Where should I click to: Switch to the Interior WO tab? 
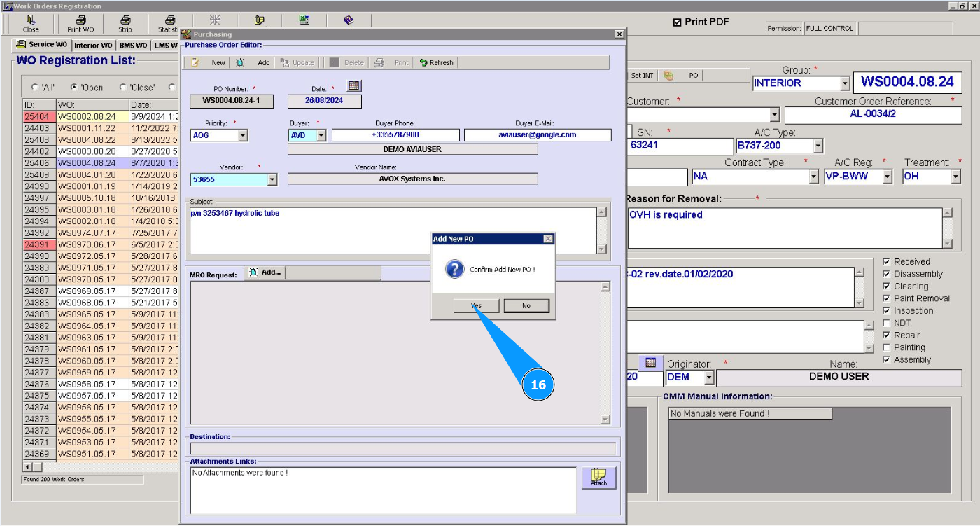tap(93, 46)
